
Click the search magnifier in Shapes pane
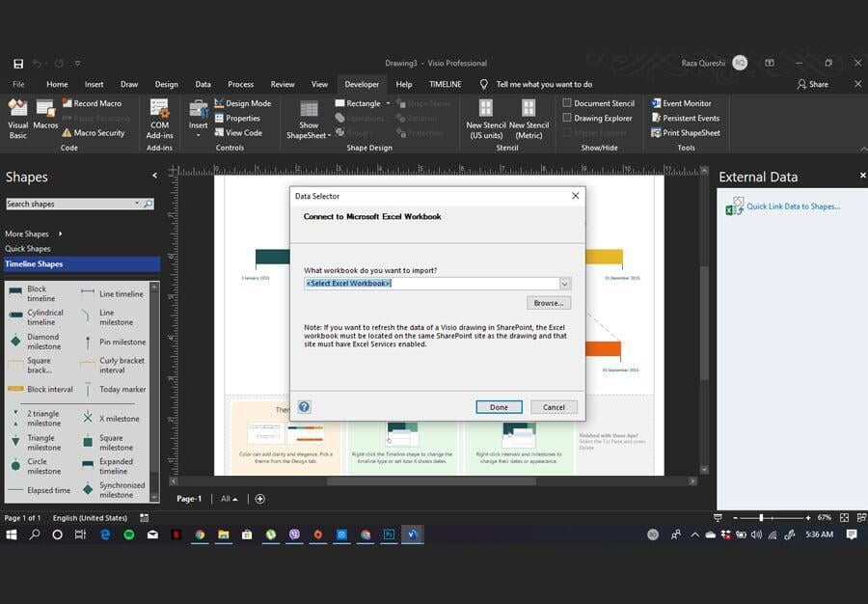click(x=149, y=204)
